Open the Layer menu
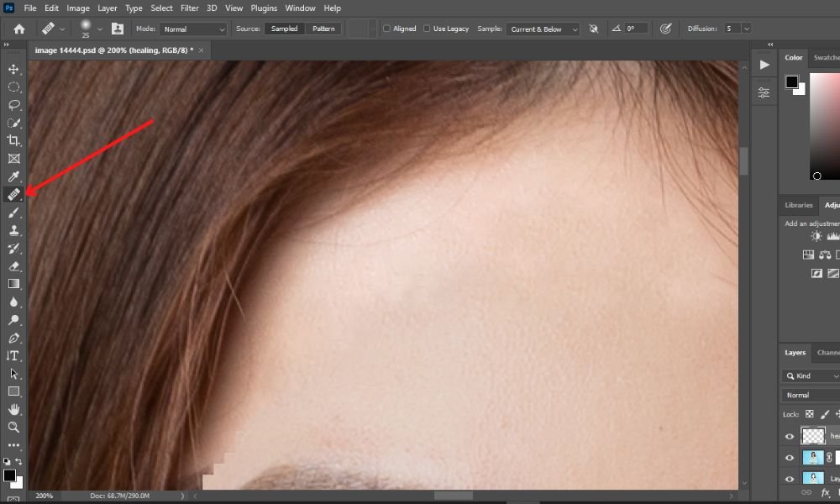The image size is (840, 504). [x=108, y=8]
